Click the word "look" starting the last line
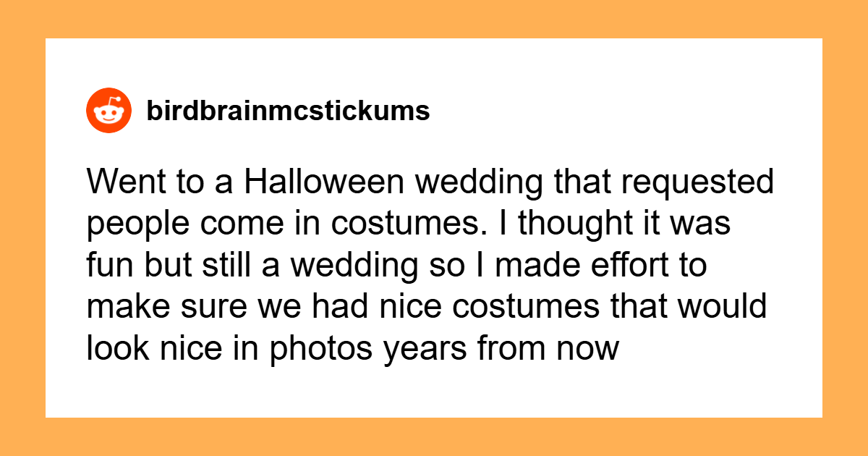The width and height of the screenshot is (868, 456). [x=114, y=350]
